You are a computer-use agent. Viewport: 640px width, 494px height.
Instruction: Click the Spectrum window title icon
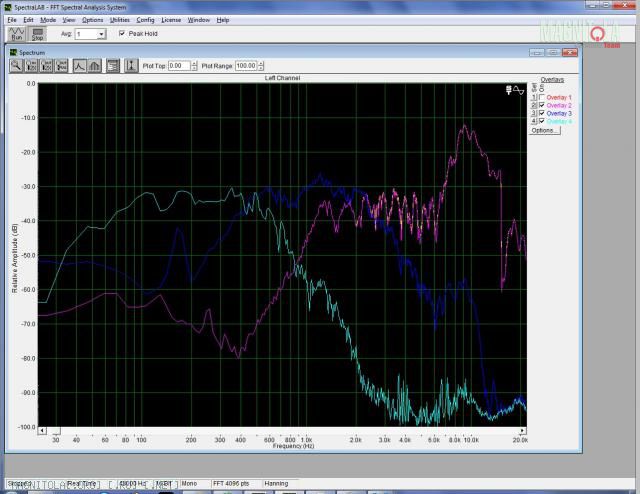(x=13, y=53)
